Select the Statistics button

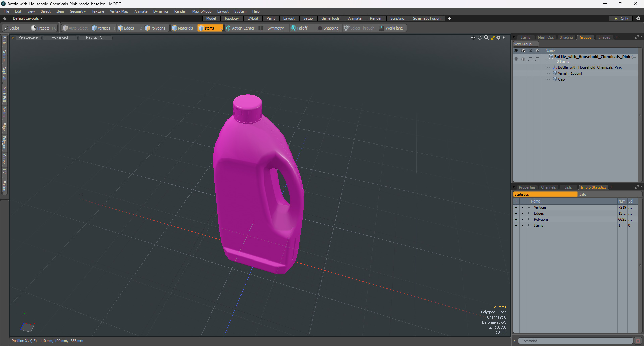[x=545, y=194]
